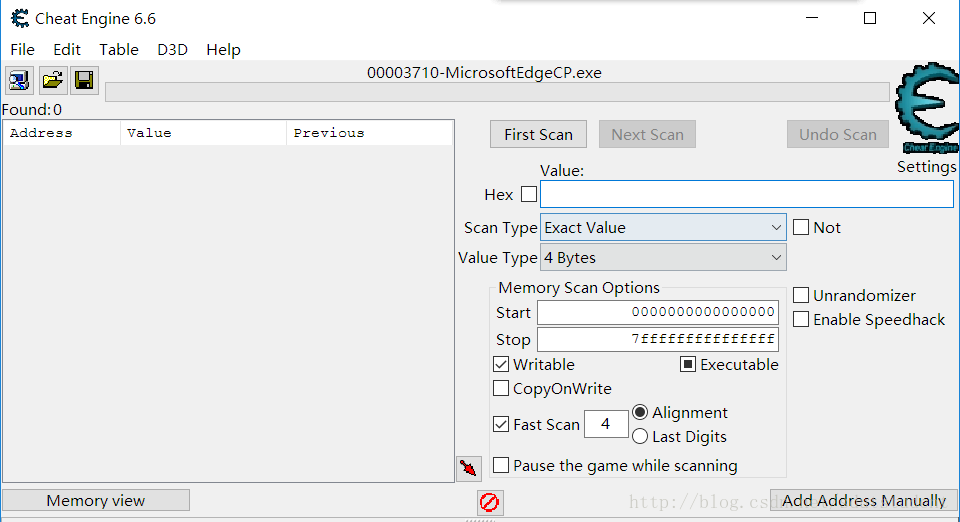
Task: Open the load cheat table folder icon
Action: tap(53, 80)
